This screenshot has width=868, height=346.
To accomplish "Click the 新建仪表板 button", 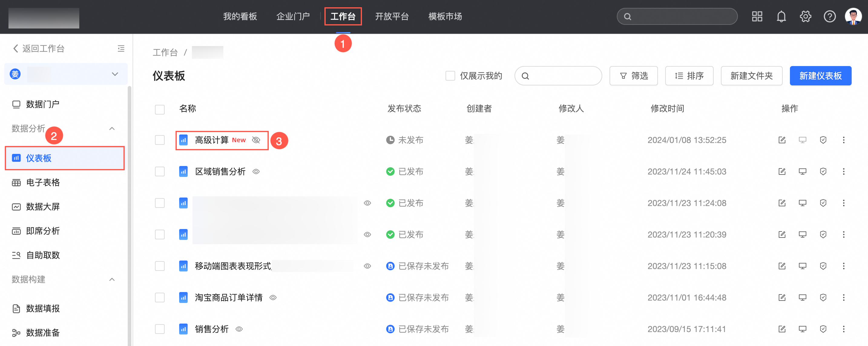I will point(820,76).
